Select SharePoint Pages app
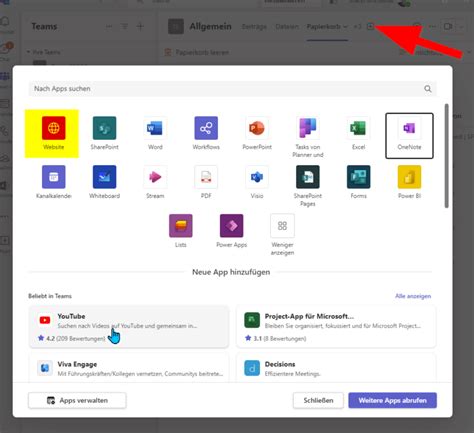Screen dimensions: 474x433 pos(308,186)
